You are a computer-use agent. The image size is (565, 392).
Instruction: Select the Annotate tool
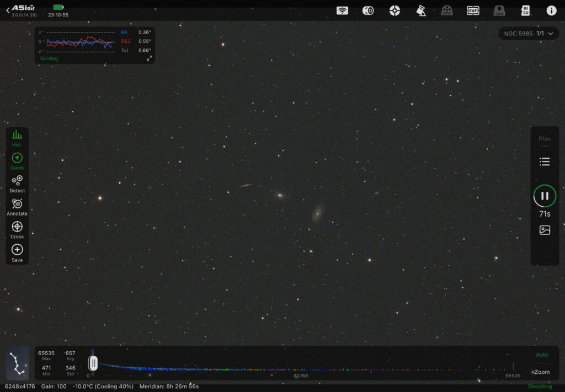[x=17, y=207]
